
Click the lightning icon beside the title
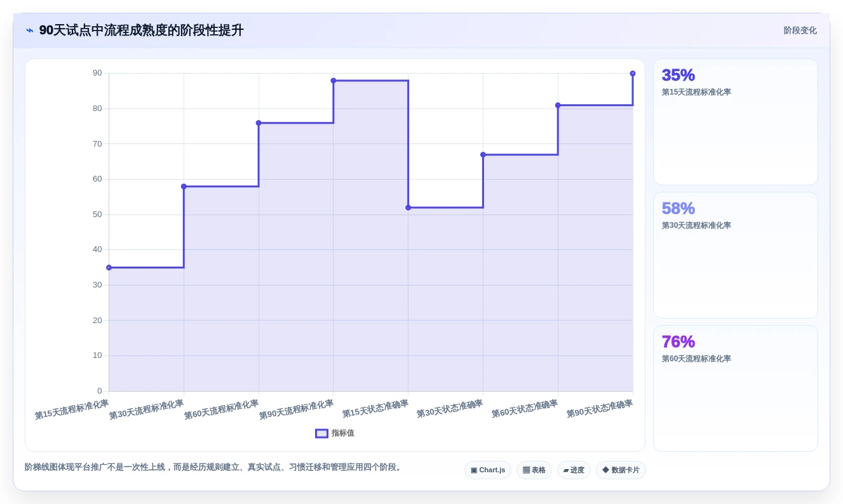(30, 30)
